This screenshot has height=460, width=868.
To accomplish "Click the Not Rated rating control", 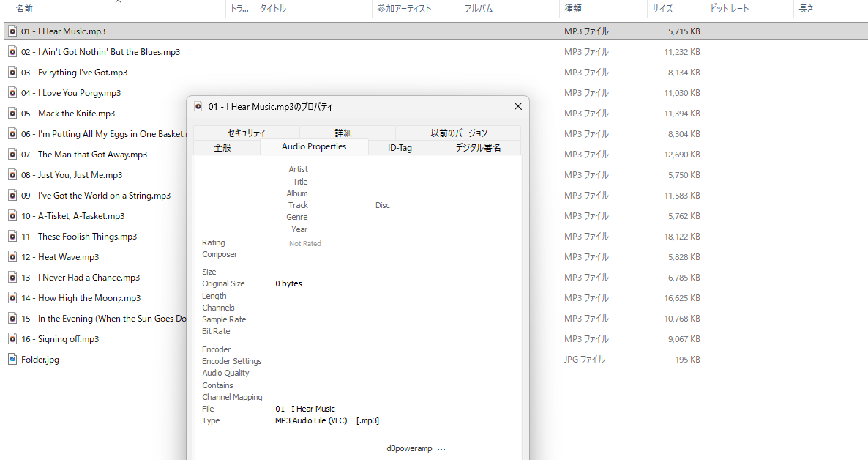I will [304, 243].
